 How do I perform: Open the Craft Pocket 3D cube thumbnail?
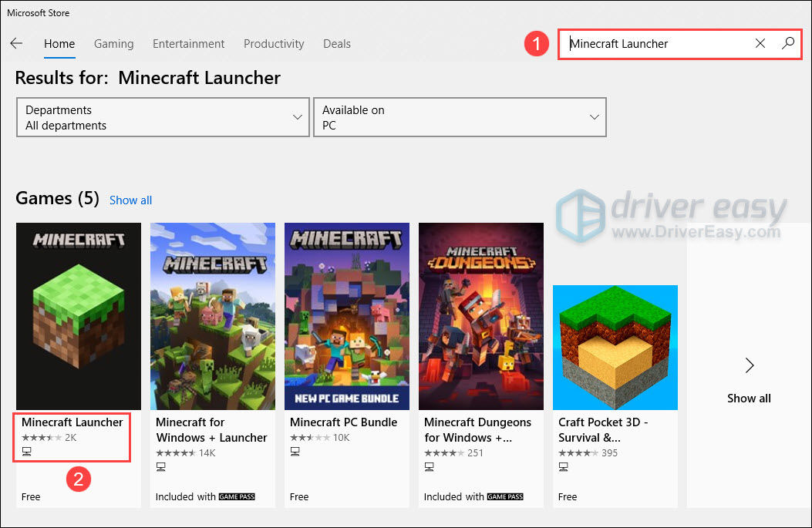point(615,348)
